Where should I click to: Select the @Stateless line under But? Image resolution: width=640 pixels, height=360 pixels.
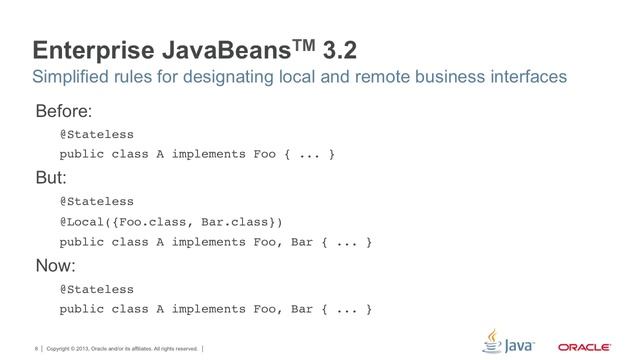click(x=97, y=201)
